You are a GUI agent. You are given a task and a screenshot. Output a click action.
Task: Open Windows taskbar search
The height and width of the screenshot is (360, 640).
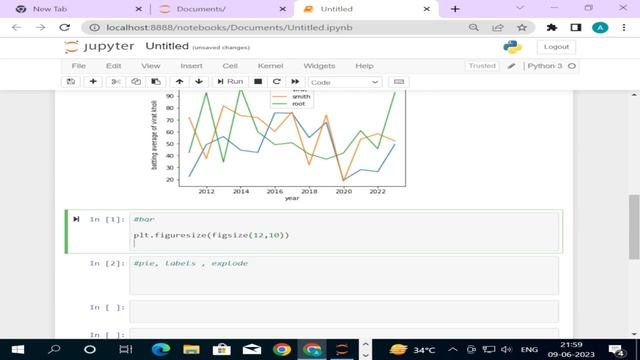tap(54, 349)
